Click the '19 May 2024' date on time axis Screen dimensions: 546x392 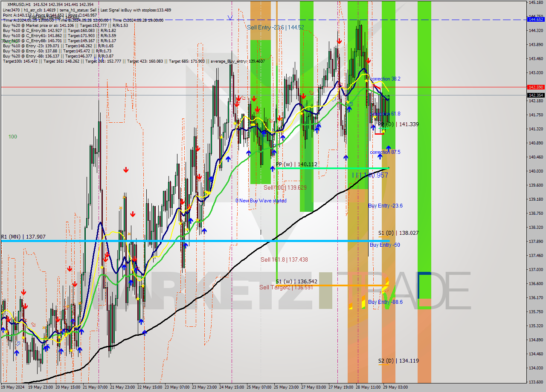[x=12, y=387]
